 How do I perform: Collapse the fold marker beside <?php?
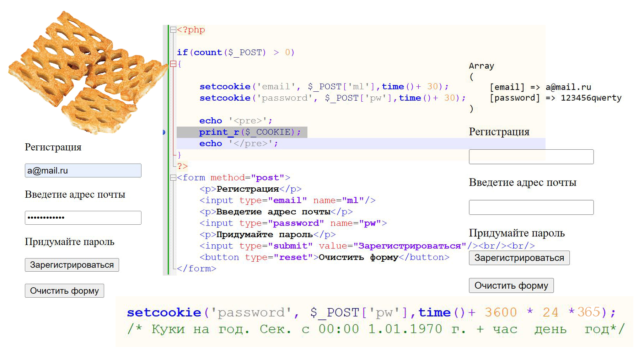pos(173,30)
